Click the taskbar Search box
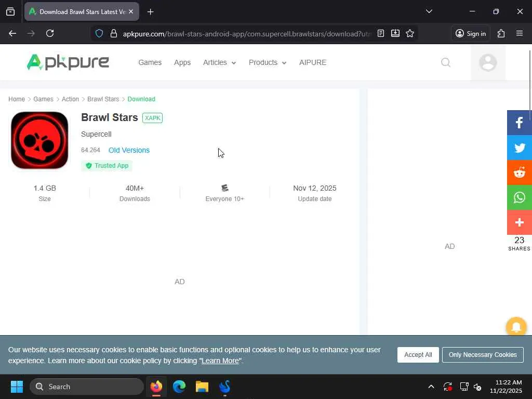The height and width of the screenshot is (399, 532). pyautogui.click(x=87, y=387)
